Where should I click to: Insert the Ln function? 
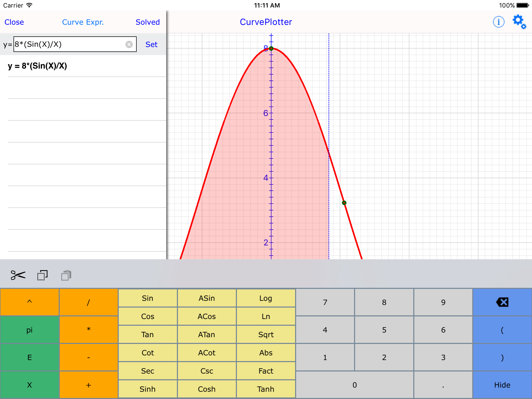(x=266, y=316)
